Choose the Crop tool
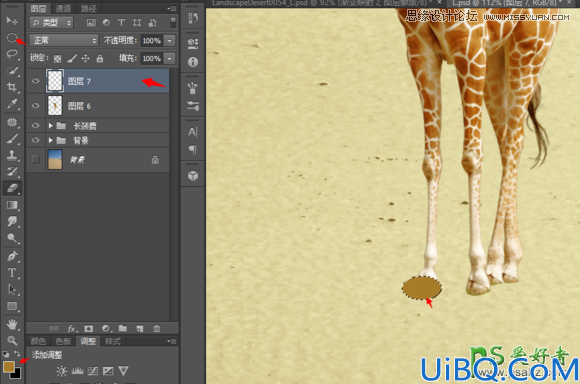The height and width of the screenshot is (384, 580). [12, 87]
